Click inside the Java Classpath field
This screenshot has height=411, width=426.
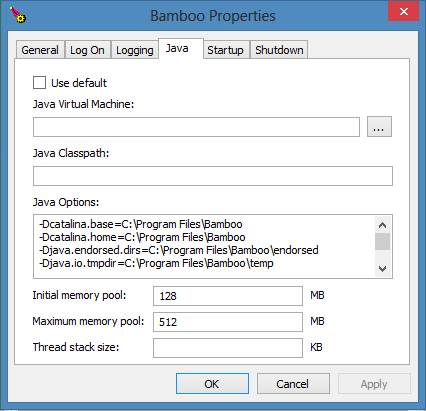pos(213,176)
